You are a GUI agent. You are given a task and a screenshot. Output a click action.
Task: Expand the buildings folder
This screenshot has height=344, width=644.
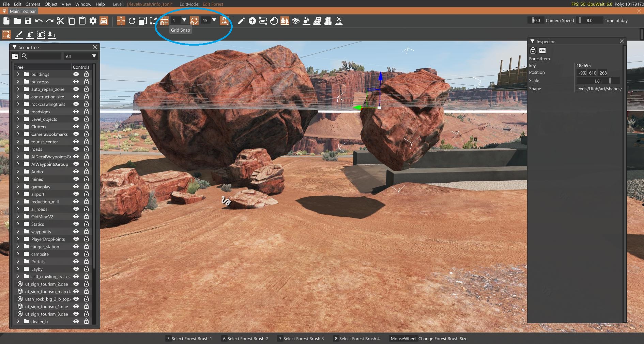pos(18,74)
